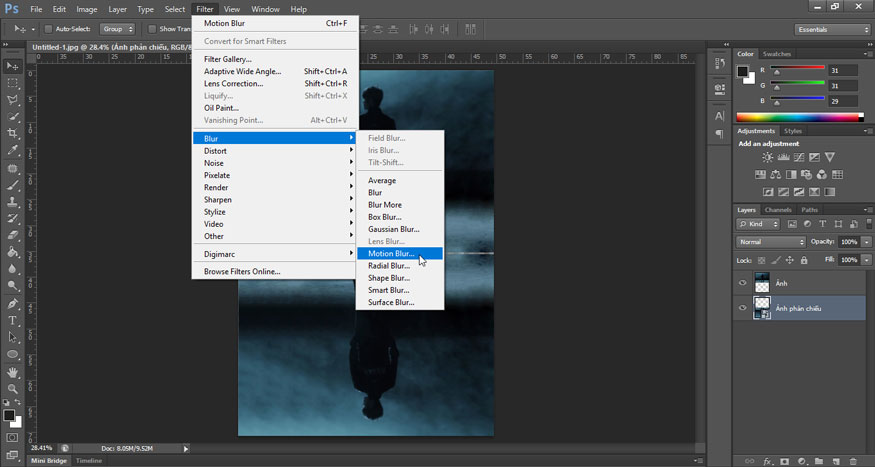Select the Eraser tool
The width and height of the screenshot is (875, 467).
[12, 235]
